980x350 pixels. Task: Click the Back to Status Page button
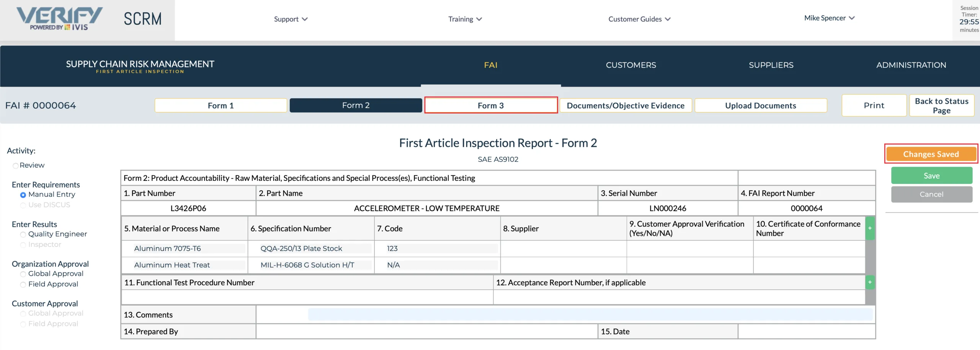942,105
